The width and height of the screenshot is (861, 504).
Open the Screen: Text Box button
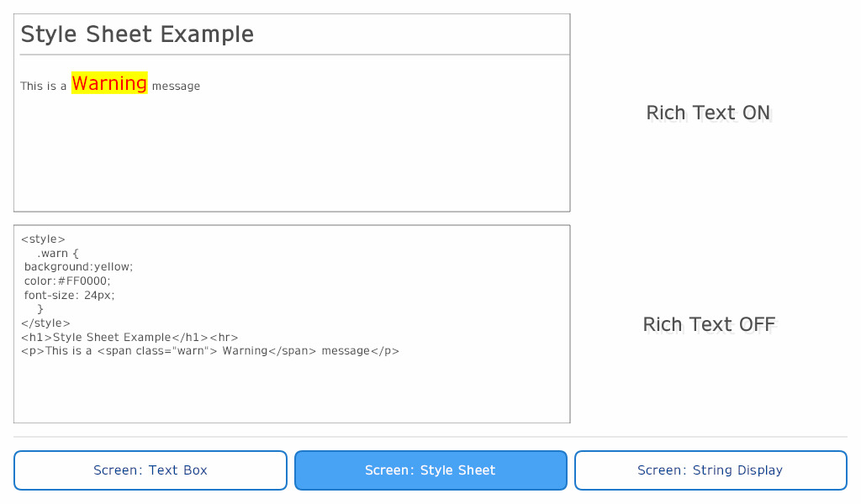(151, 470)
